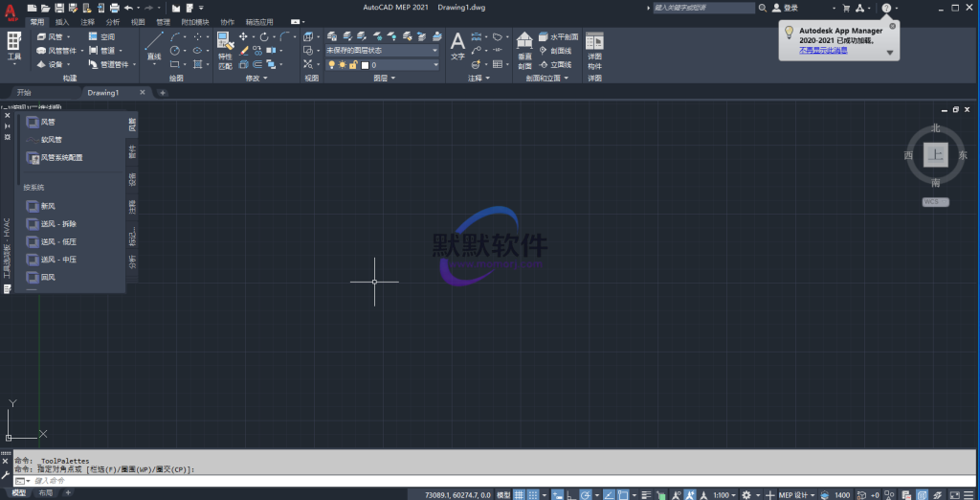This screenshot has width=980, height=500.
Task: Toggle grid display in the status bar
Action: pyautogui.click(x=519, y=494)
